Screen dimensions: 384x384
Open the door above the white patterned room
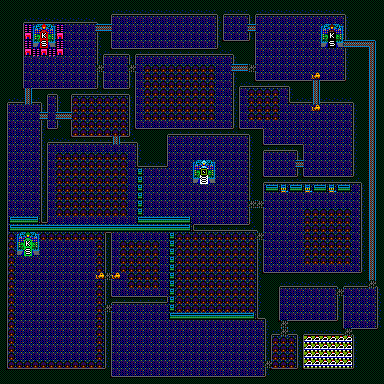coord(348,332)
